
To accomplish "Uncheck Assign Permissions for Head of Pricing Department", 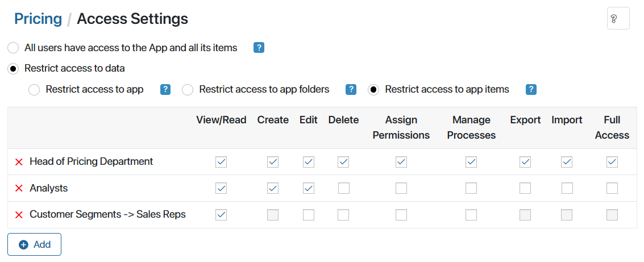I will pos(401,162).
